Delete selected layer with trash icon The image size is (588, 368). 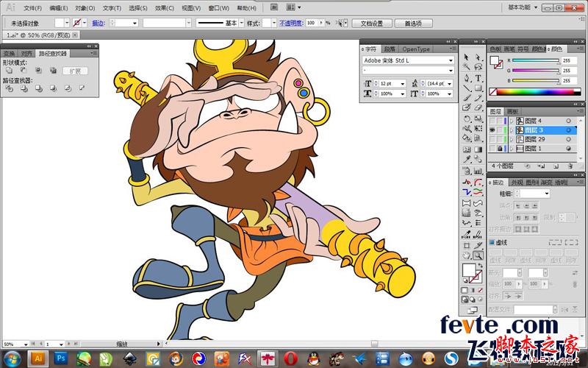pyautogui.click(x=570, y=166)
